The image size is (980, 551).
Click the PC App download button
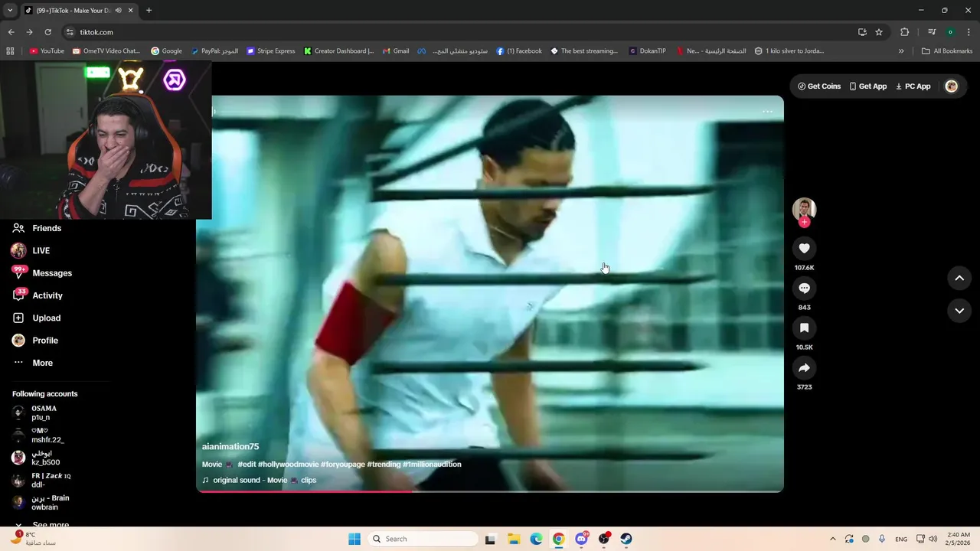913,86
